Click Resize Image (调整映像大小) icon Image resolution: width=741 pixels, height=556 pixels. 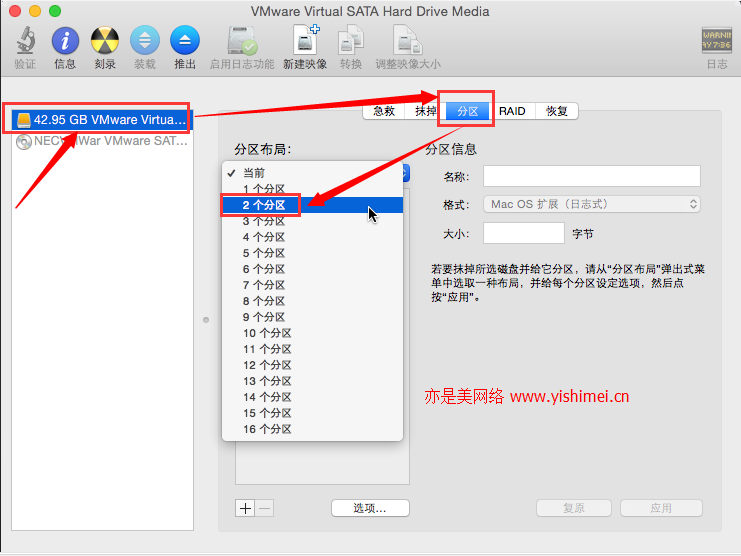coord(407,40)
